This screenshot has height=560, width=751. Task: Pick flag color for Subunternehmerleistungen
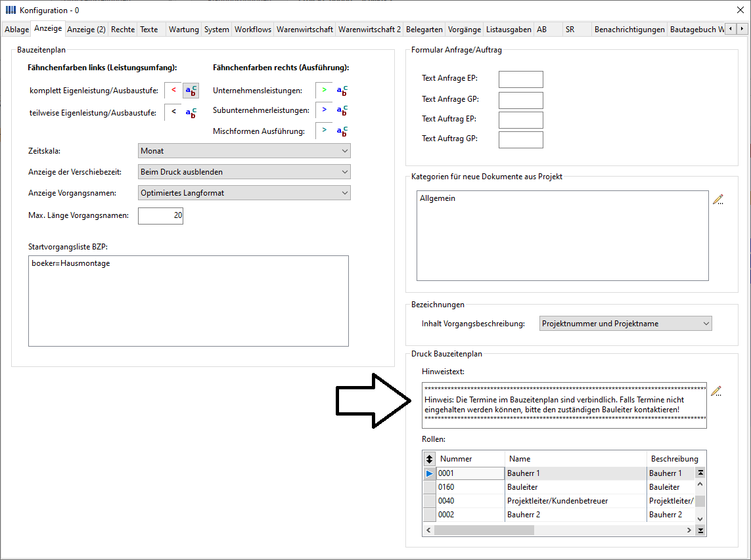(325, 110)
